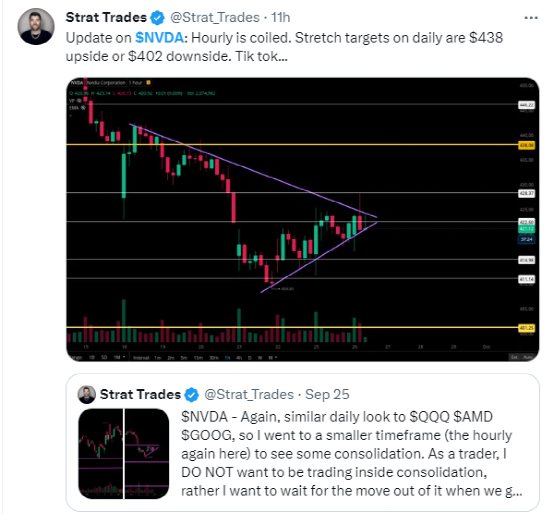
Task: Open the quoted tweet's chart thumbnail
Action: click(x=123, y=454)
